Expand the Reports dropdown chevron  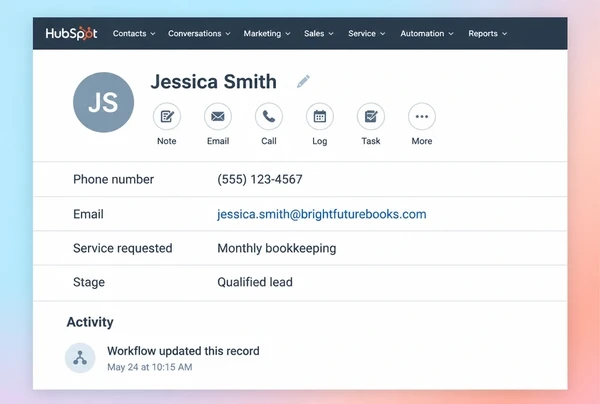point(505,34)
